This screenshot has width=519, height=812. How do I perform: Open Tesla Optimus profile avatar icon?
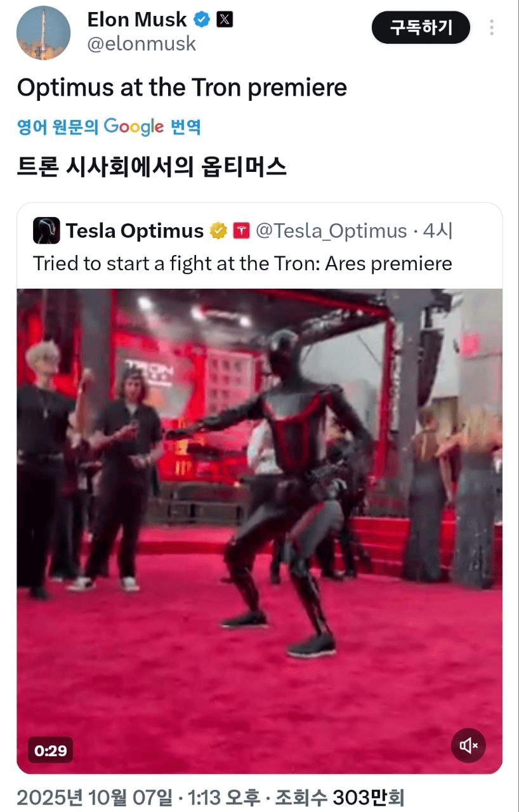(x=46, y=231)
